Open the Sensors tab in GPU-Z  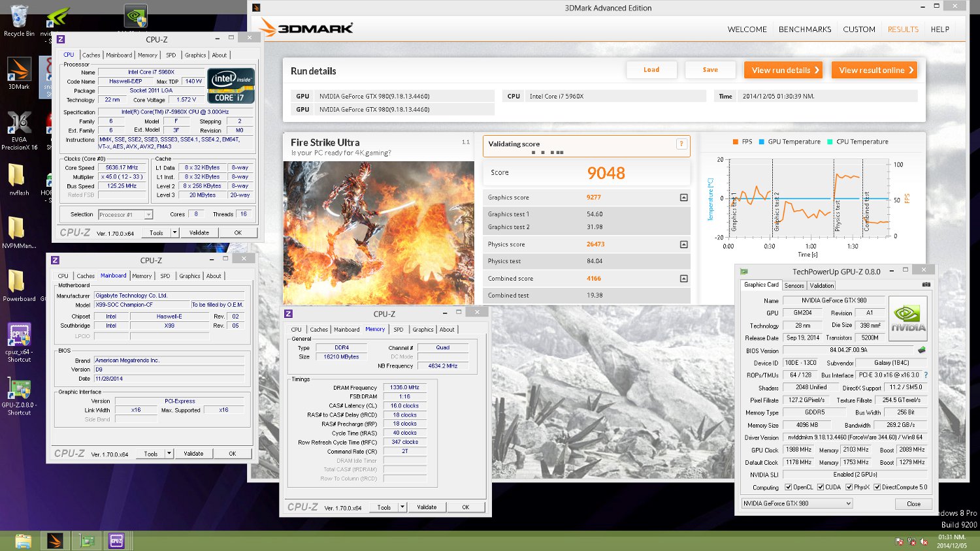click(794, 285)
